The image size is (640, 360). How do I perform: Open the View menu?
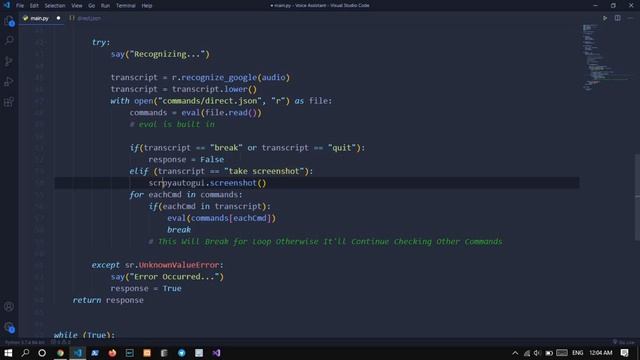point(77,6)
